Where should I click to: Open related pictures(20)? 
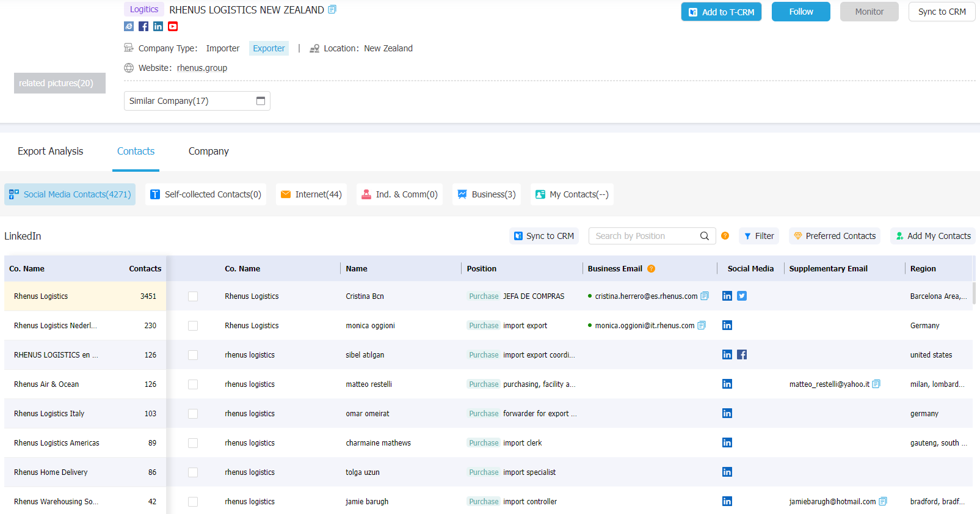click(x=60, y=83)
